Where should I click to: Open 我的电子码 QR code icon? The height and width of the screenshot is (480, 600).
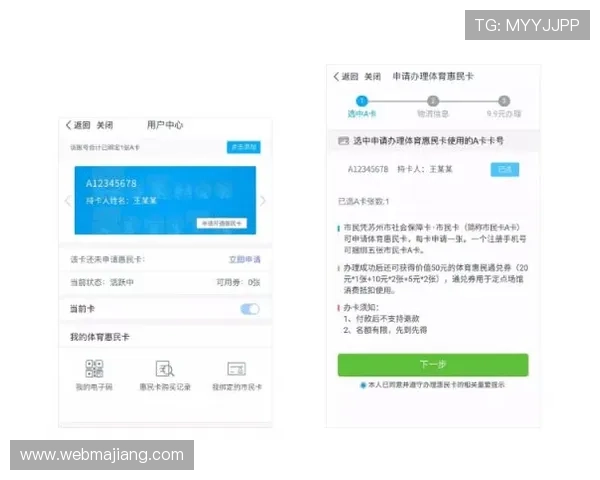pos(95,369)
